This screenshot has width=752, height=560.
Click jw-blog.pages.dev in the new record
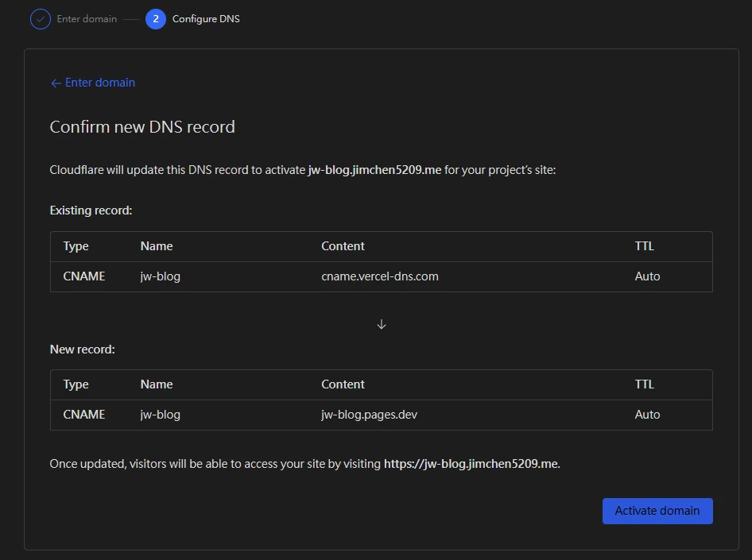point(369,415)
